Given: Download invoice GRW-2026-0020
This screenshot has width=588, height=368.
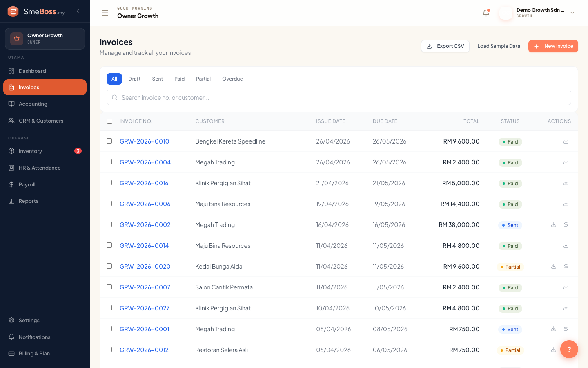Looking at the screenshot, I should pos(554,267).
